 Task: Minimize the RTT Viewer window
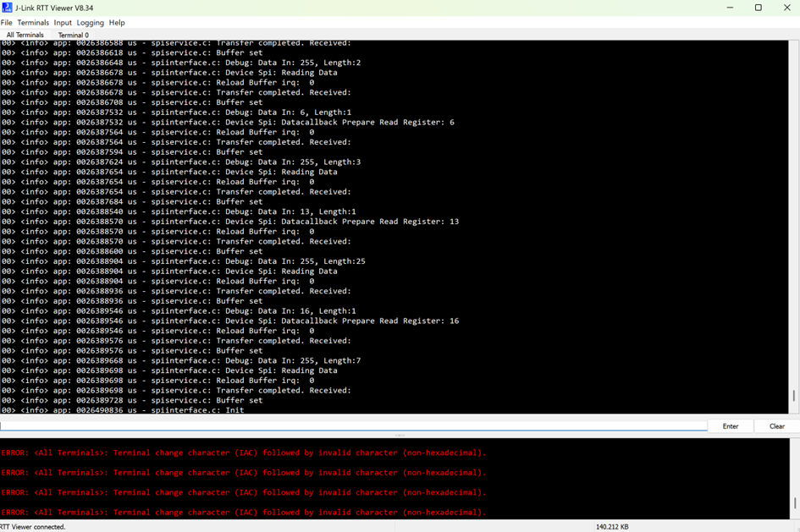point(730,8)
